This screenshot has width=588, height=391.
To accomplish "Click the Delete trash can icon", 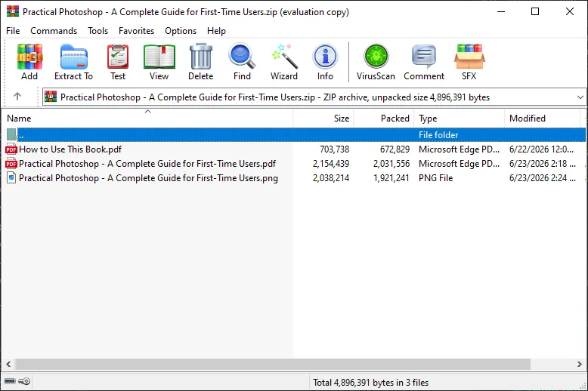I will pyautogui.click(x=201, y=57).
